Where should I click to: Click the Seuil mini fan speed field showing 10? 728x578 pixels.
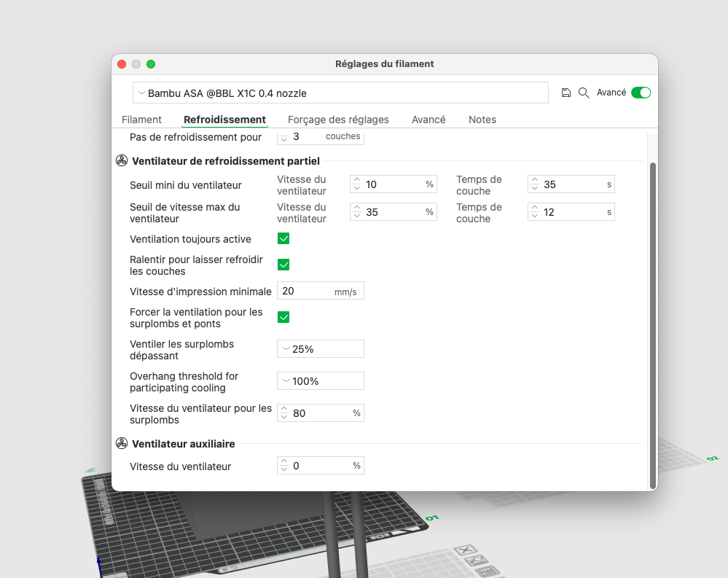coord(394,184)
